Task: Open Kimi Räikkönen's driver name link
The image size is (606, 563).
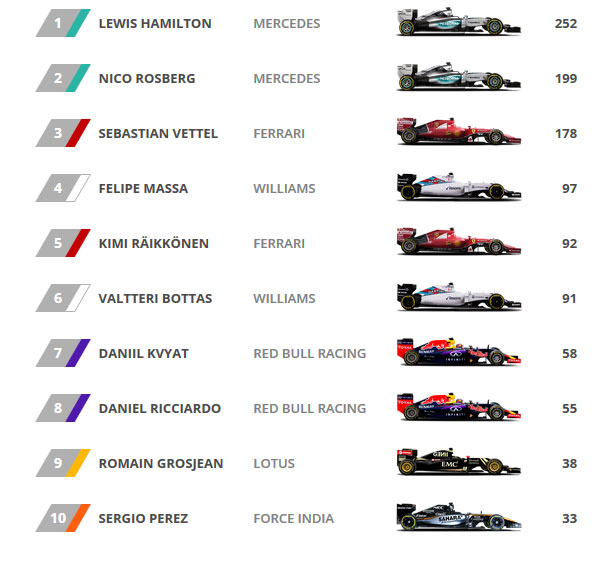Action: 154,243
